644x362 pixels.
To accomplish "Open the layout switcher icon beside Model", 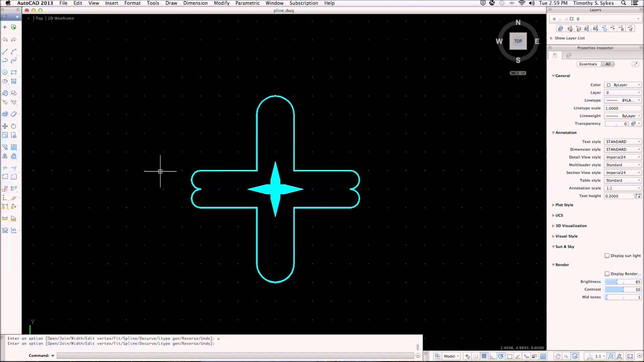I will tap(438, 356).
